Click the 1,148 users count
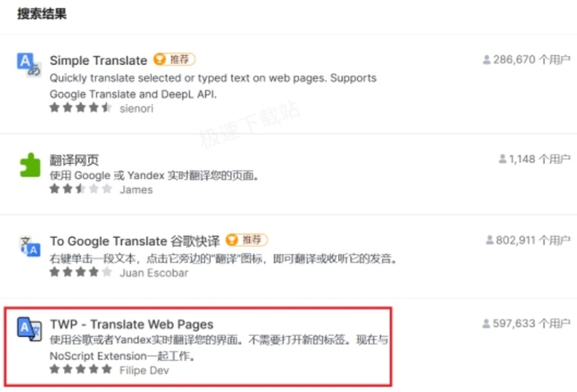The image size is (577, 392). pos(539,159)
